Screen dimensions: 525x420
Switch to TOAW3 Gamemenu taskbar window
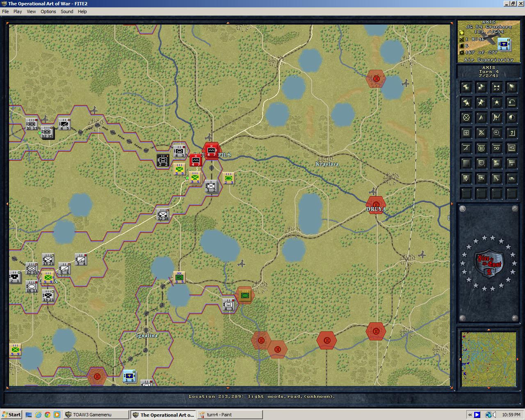96,415
